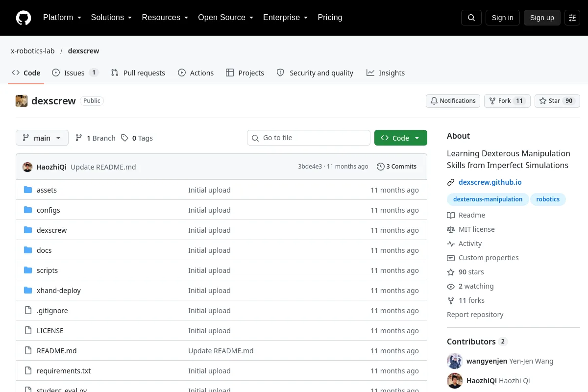588x392 pixels.
Task: Click the GitHub logo icon
Action: 24,18
